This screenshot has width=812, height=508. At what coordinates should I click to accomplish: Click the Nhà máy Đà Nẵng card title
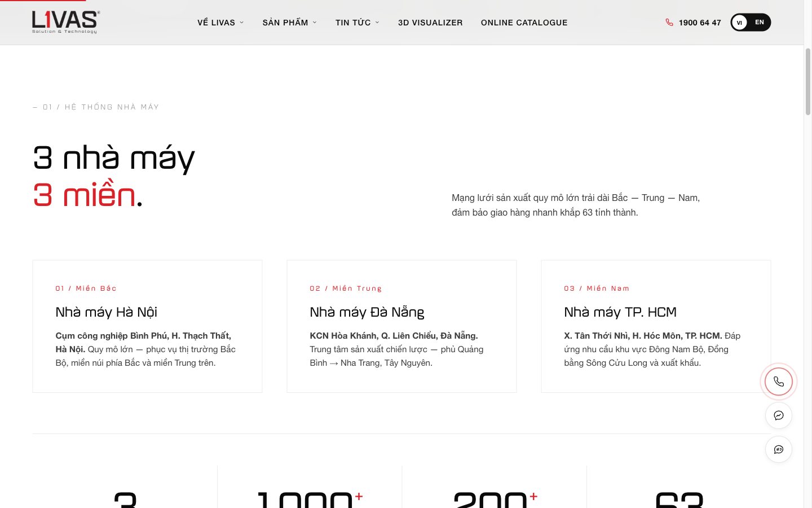(x=367, y=312)
